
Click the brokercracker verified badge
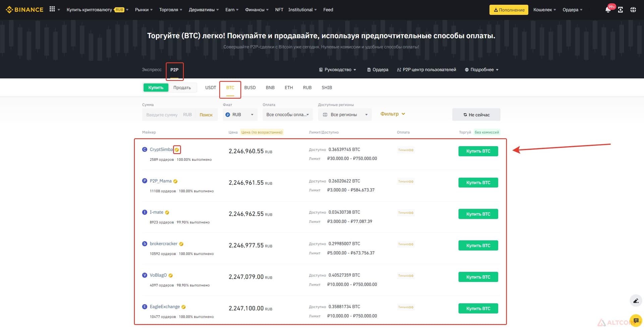tap(181, 244)
